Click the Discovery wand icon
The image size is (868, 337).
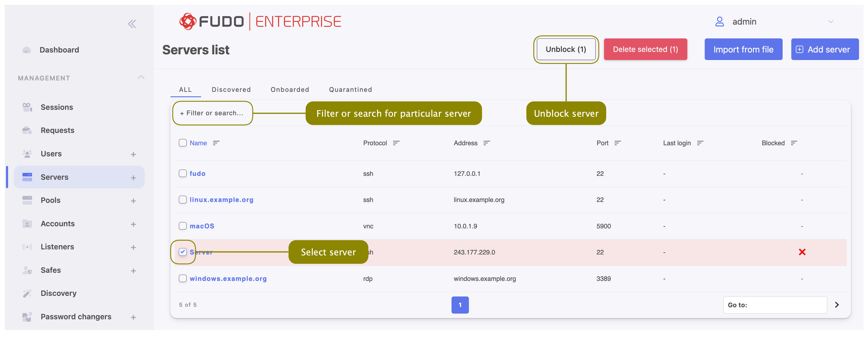(x=27, y=293)
